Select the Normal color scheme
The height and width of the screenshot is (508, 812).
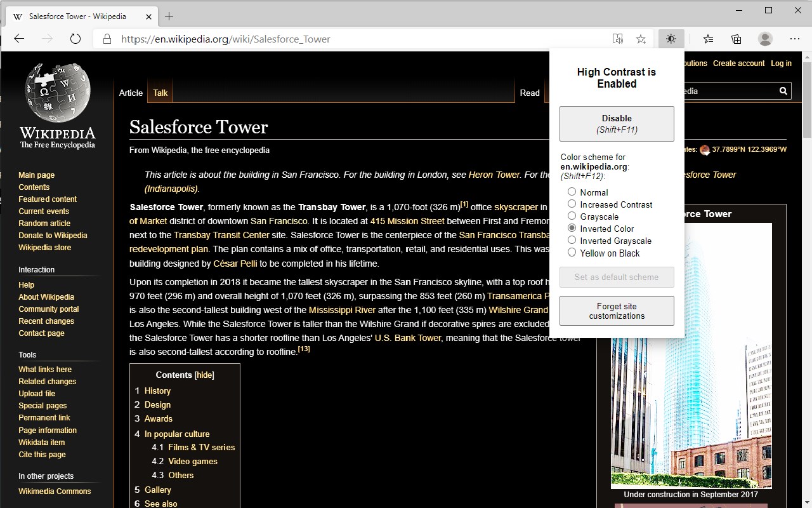572,192
